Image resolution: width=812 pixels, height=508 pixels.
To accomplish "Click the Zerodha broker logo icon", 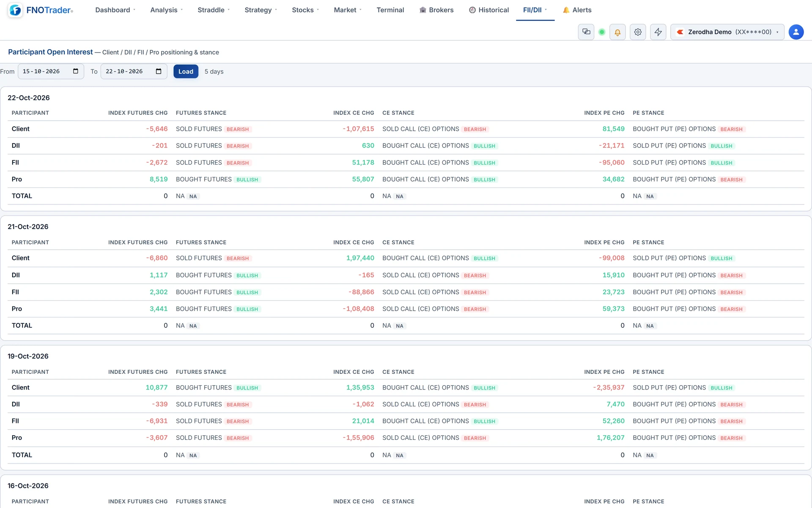I will coord(680,32).
